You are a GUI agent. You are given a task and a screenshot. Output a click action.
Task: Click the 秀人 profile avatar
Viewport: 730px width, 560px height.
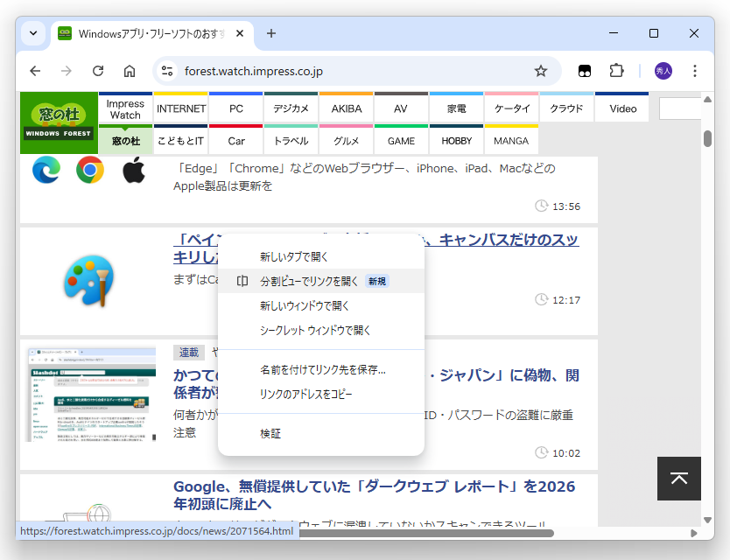tap(663, 71)
